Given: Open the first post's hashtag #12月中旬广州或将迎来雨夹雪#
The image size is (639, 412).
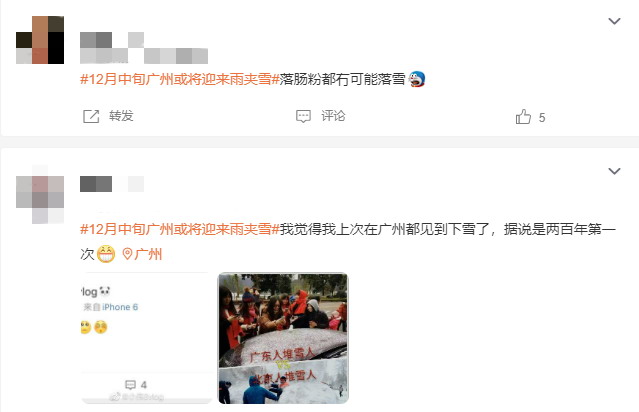Looking at the screenshot, I should click(180, 79).
